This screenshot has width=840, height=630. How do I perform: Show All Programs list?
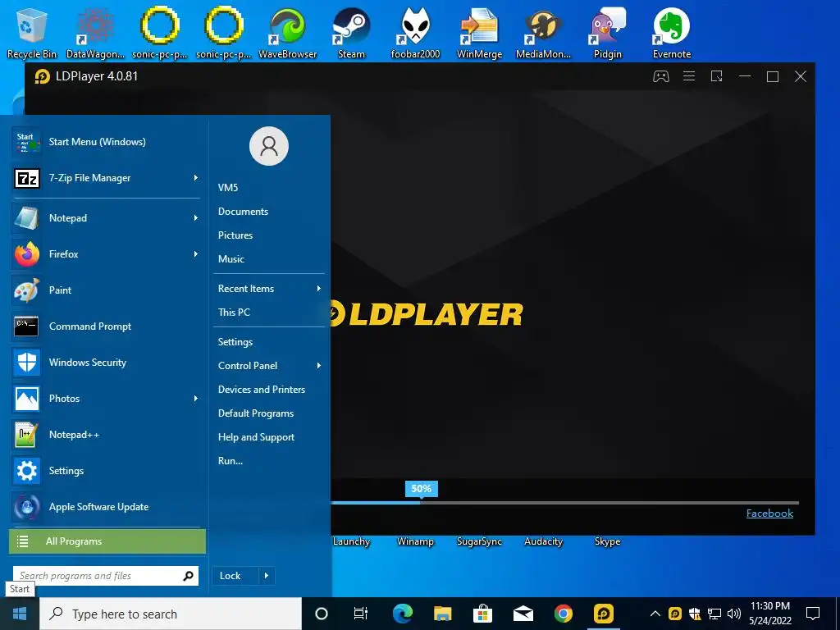(x=107, y=541)
